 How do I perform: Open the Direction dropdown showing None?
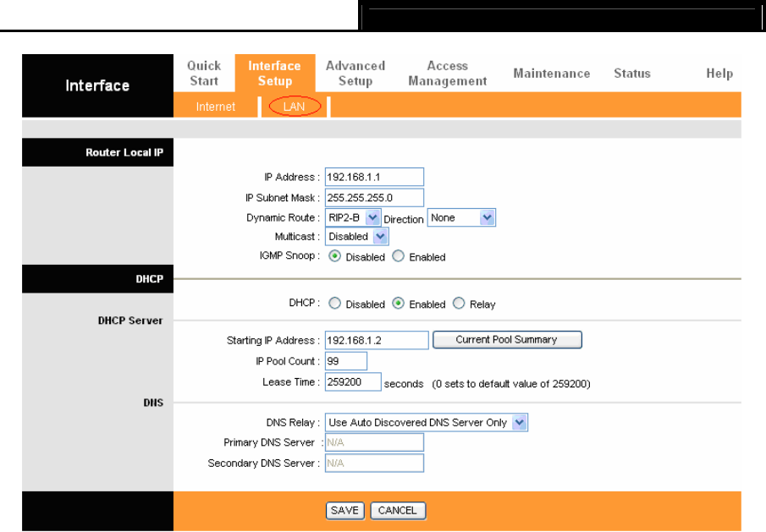point(461,217)
